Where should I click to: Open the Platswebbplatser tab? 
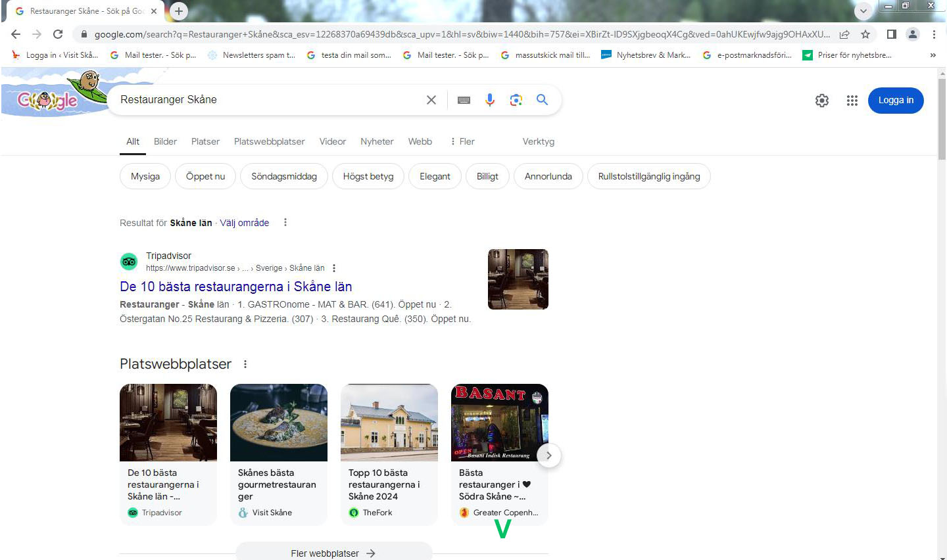[270, 141]
